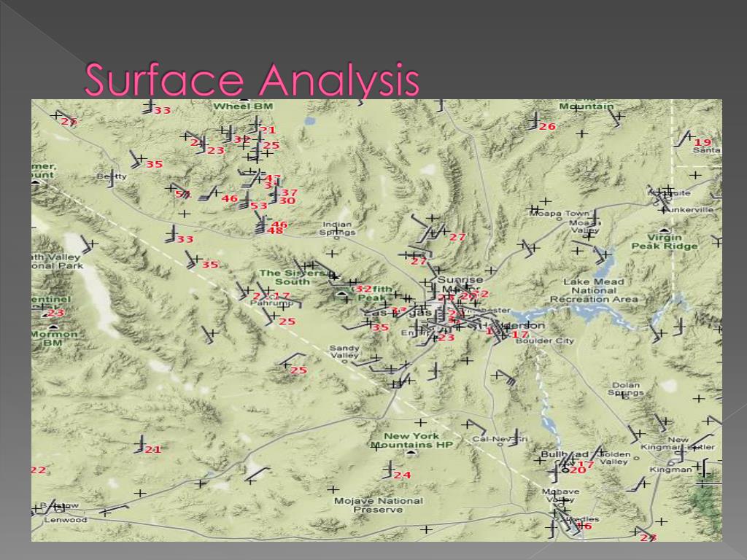The image size is (747, 560).
Task: Click the Virgin Peak Ridge summit marker
Action: click(x=664, y=230)
